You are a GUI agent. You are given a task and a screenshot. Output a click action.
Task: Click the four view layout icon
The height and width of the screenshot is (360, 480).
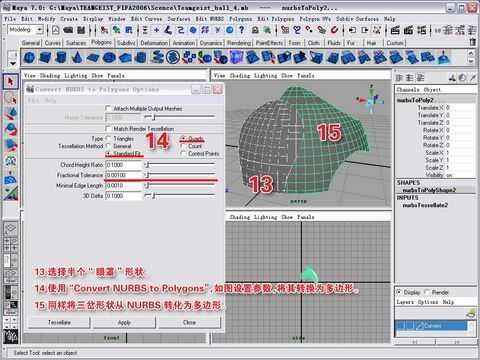coord(11,244)
